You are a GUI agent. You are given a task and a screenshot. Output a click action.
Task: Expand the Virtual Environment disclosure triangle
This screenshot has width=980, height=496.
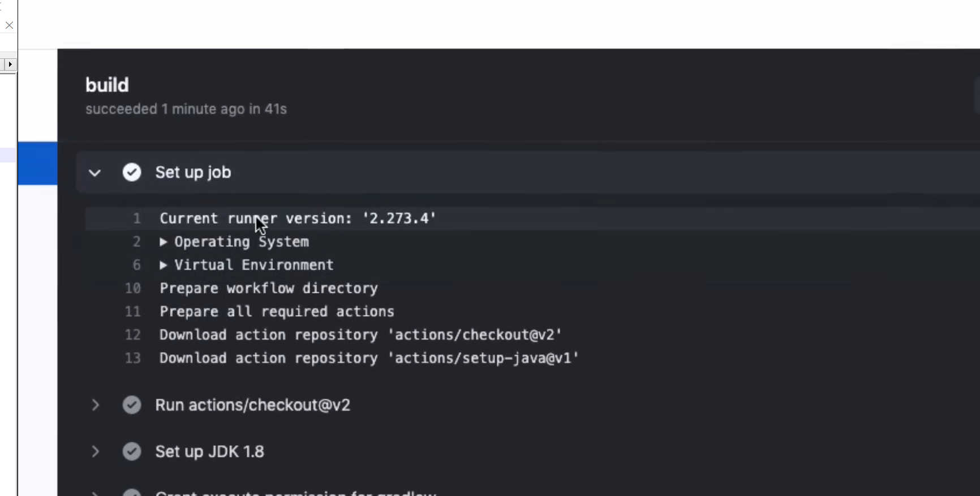click(x=164, y=265)
